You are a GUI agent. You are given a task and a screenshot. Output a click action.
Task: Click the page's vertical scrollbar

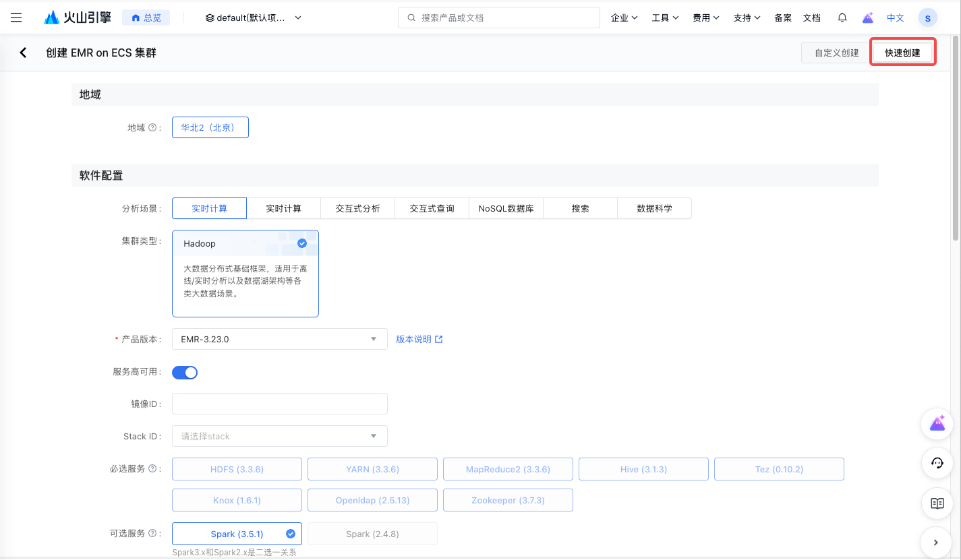point(956,137)
